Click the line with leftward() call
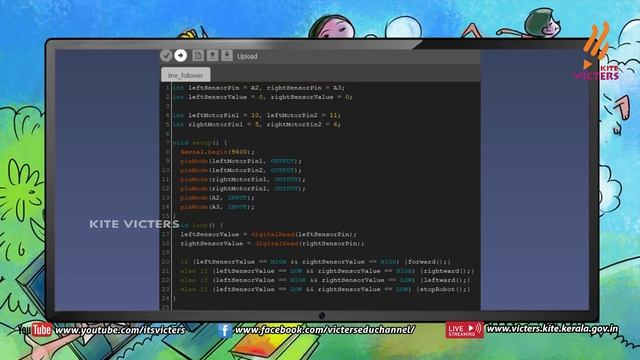Screen dimensions: 640x360 325,280
